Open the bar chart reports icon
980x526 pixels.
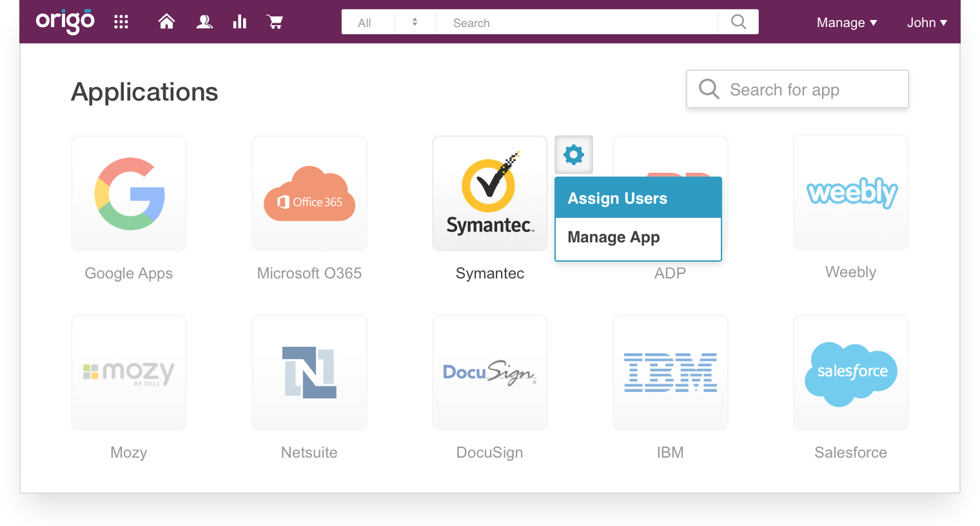coord(240,22)
